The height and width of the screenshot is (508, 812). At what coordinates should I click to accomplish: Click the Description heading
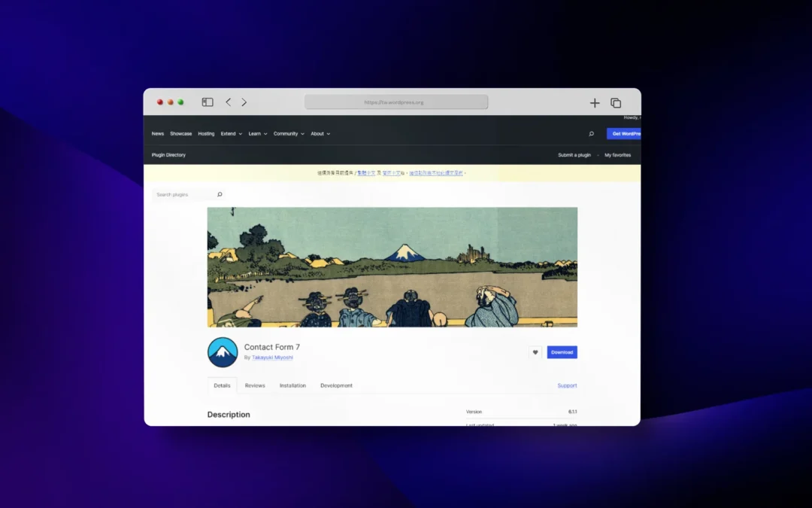coord(229,415)
